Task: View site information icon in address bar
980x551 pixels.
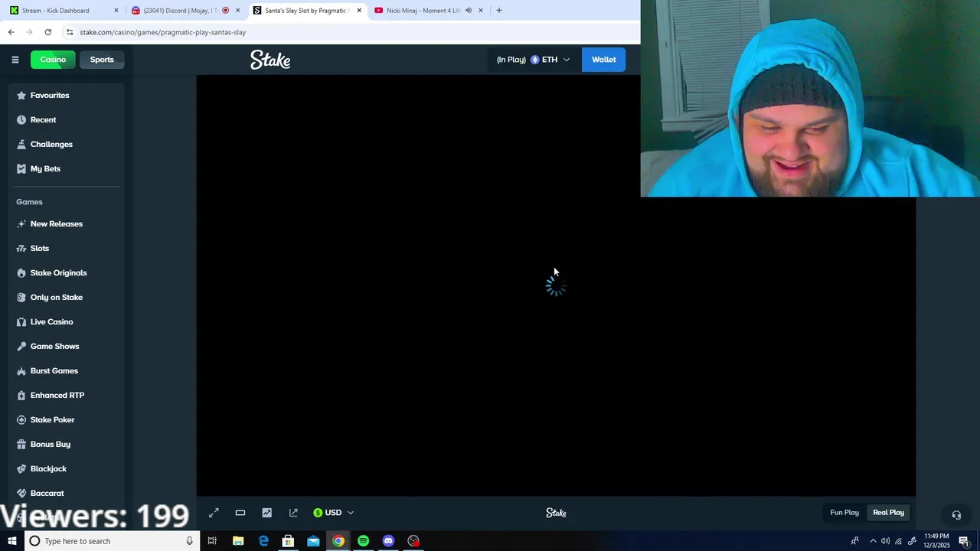Action: coord(69,32)
